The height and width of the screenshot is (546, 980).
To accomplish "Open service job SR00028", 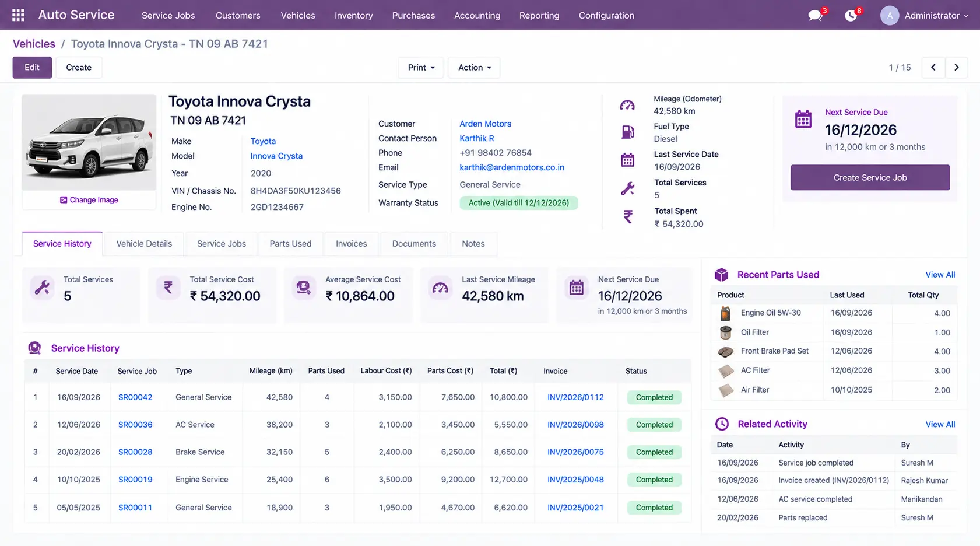I will point(135,452).
